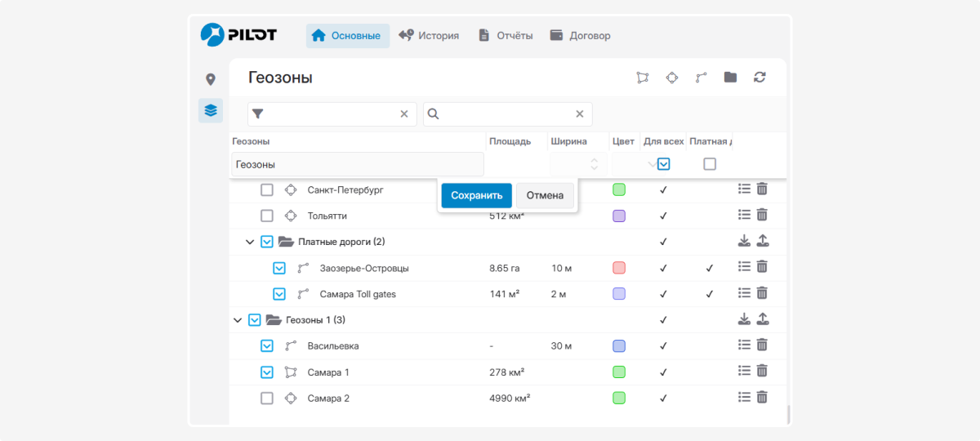Viewport: 980px width, 441px height.
Task: Delete the Самара Toll gates geozone
Action: (x=762, y=293)
